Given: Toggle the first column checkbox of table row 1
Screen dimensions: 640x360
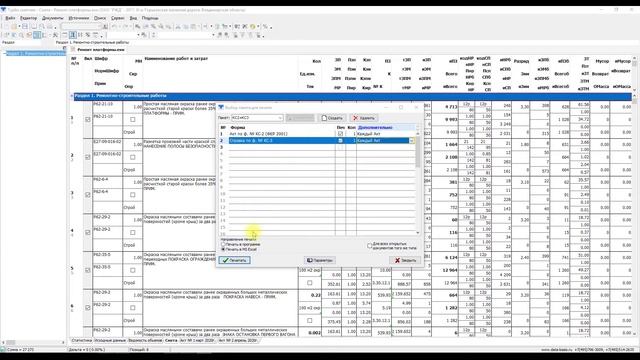Looking at the screenshot, I should [88, 120].
